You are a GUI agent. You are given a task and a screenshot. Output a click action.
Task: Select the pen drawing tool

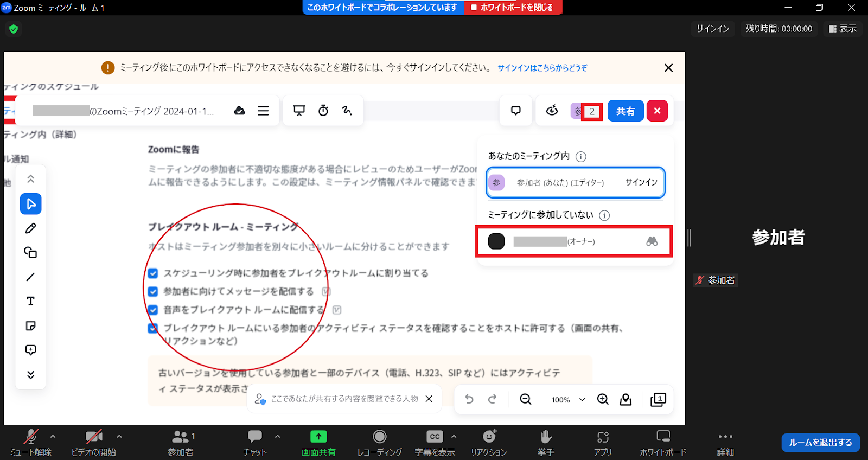point(31,228)
